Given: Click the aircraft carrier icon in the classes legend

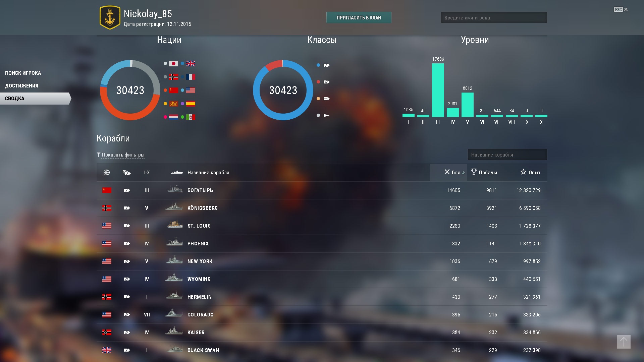Looking at the screenshot, I should pos(327,99).
